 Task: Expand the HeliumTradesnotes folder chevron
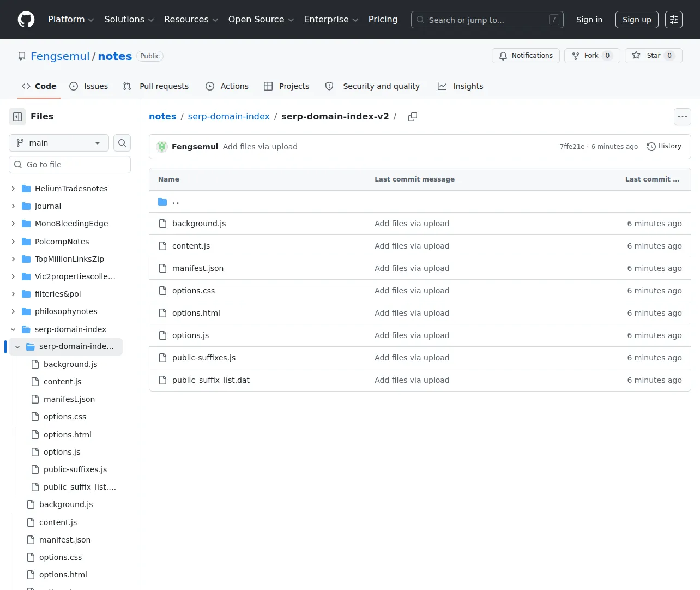point(13,189)
